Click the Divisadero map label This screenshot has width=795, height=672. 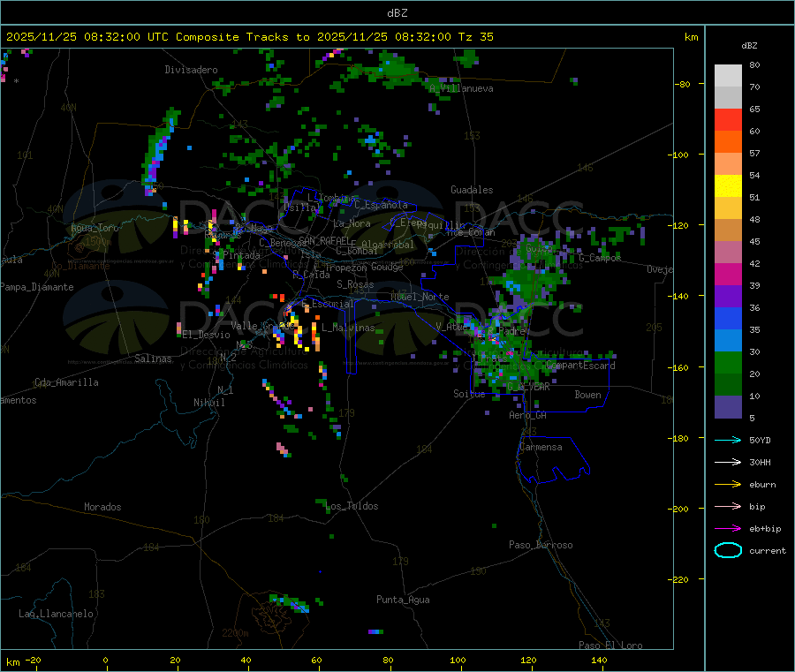click(x=191, y=70)
